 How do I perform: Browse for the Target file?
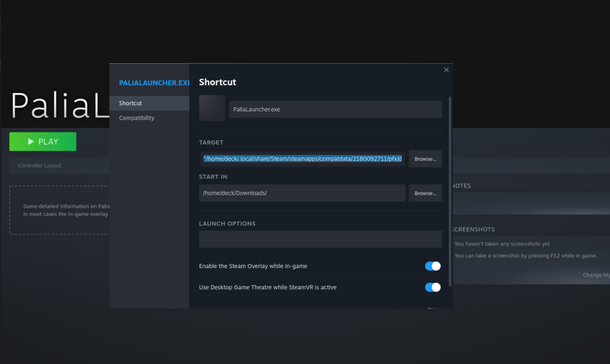point(425,158)
